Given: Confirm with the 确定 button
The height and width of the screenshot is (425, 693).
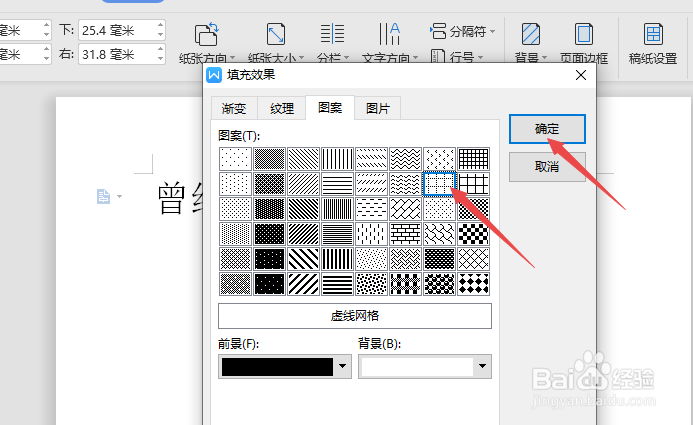Looking at the screenshot, I should click(x=547, y=129).
